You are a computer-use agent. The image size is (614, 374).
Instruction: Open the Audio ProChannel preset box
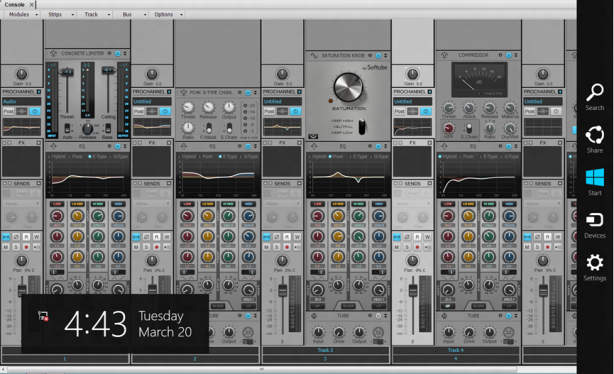21,101
